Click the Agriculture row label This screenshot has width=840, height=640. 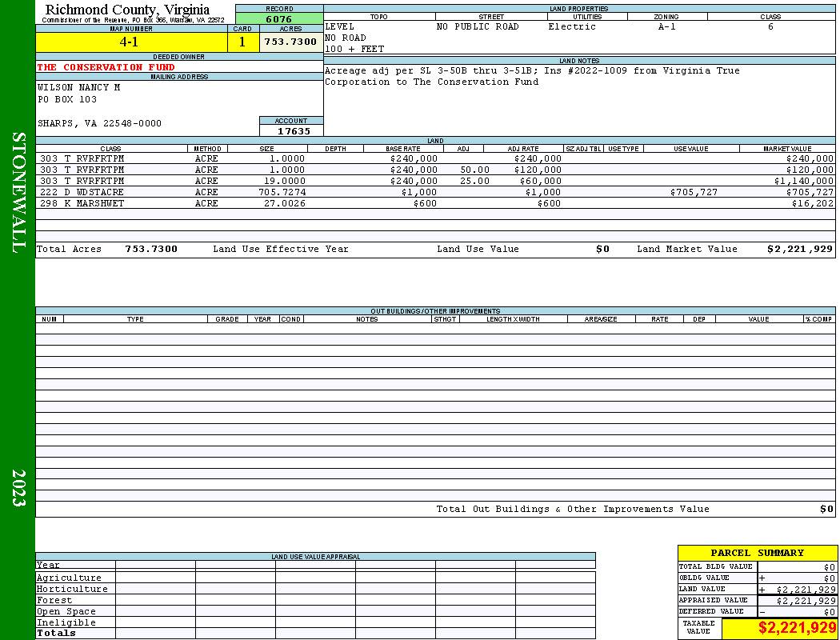(x=69, y=578)
